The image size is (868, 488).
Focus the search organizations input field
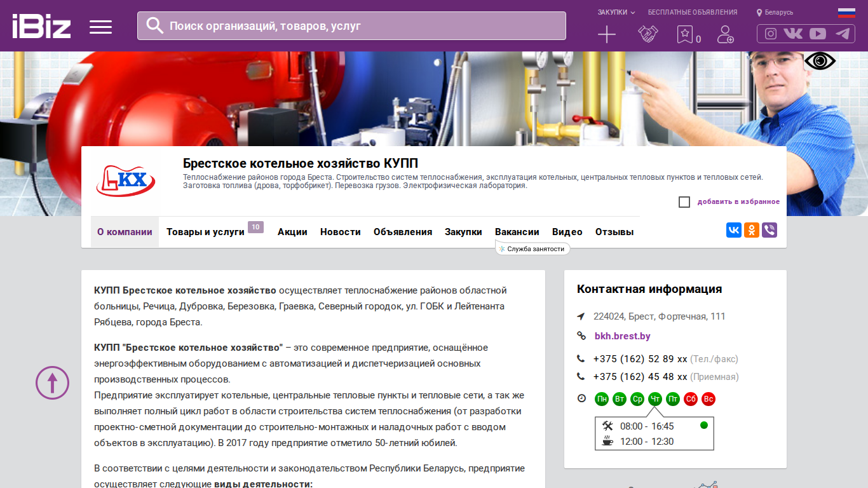point(351,26)
